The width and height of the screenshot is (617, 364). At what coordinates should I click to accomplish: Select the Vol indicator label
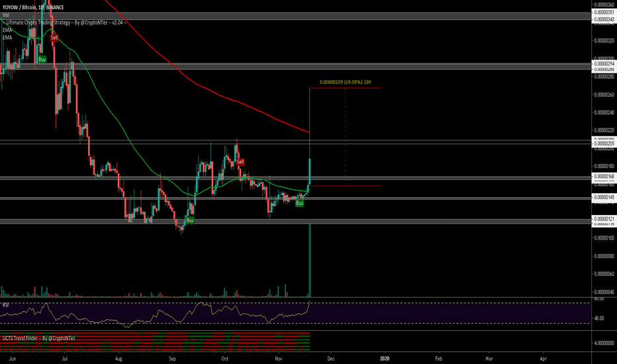(5, 15)
